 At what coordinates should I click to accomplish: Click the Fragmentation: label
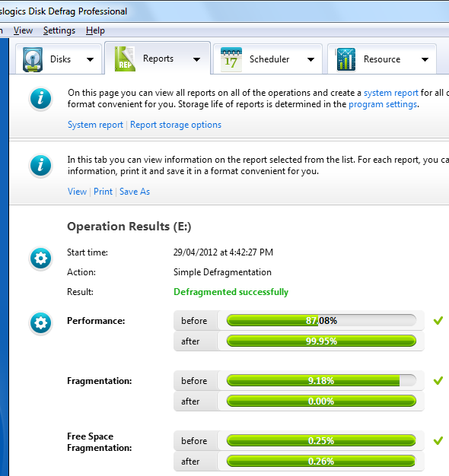click(x=100, y=381)
